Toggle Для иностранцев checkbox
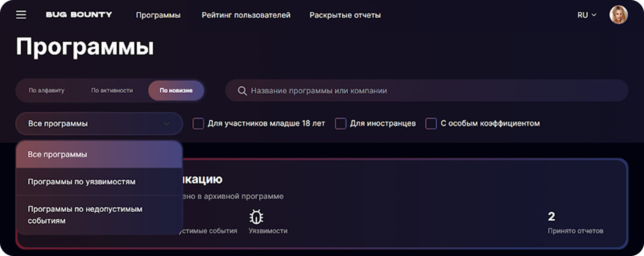 click(340, 124)
